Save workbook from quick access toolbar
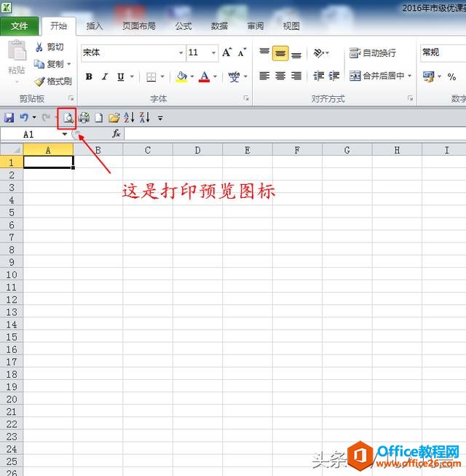The image size is (466, 476). coord(9,117)
